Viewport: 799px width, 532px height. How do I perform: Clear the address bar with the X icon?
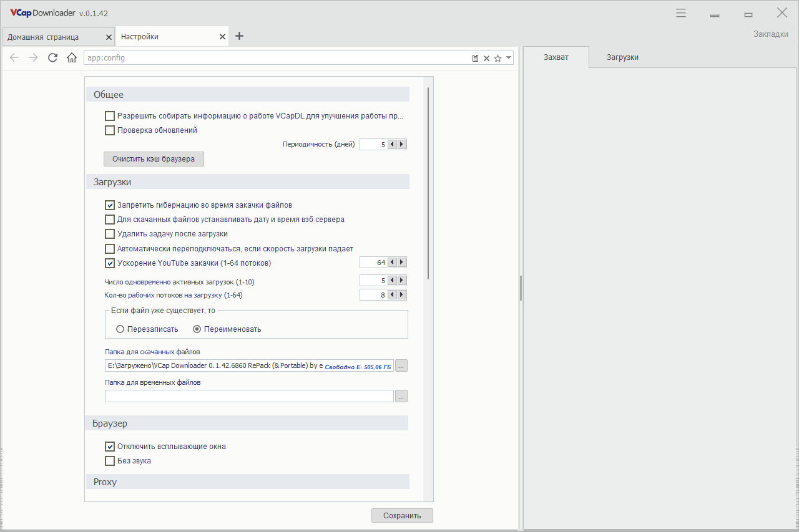point(486,58)
